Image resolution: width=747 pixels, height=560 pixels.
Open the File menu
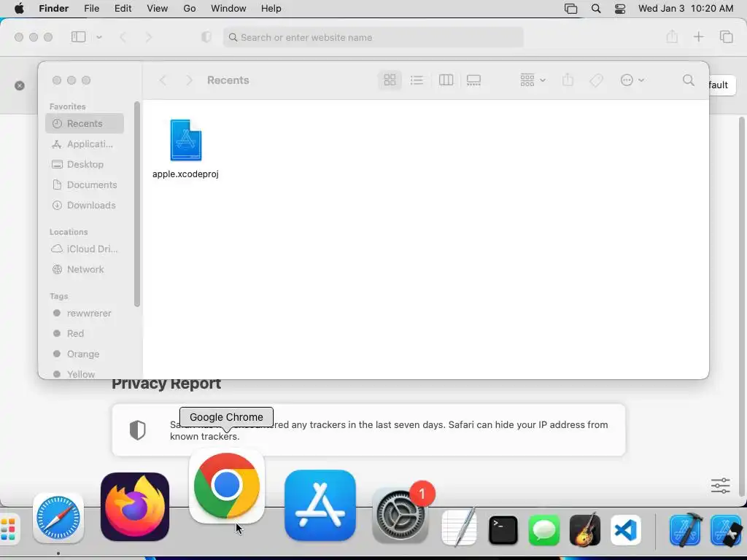tap(91, 9)
